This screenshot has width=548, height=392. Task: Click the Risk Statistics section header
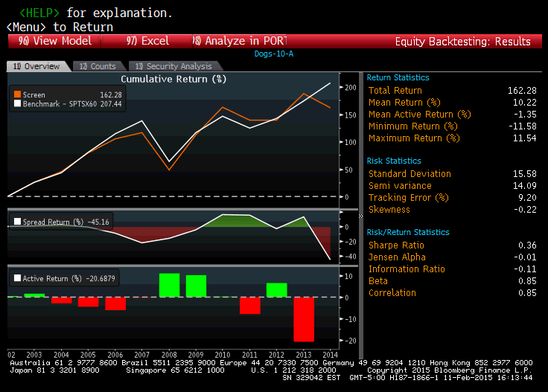pos(394,161)
